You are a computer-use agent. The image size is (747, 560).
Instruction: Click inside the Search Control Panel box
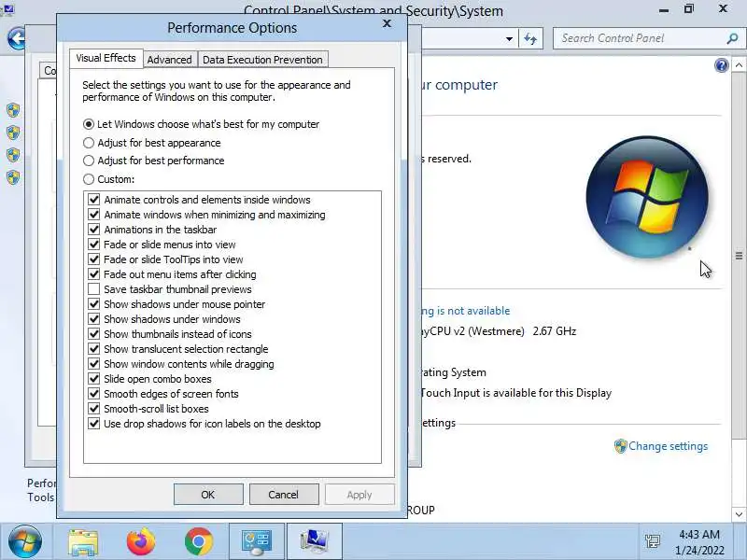(x=639, y=38)
